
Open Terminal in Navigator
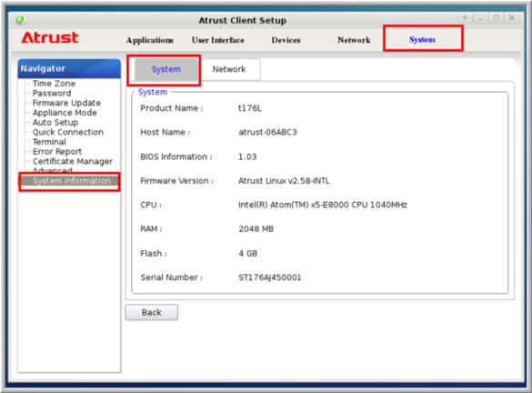(49, 142)
